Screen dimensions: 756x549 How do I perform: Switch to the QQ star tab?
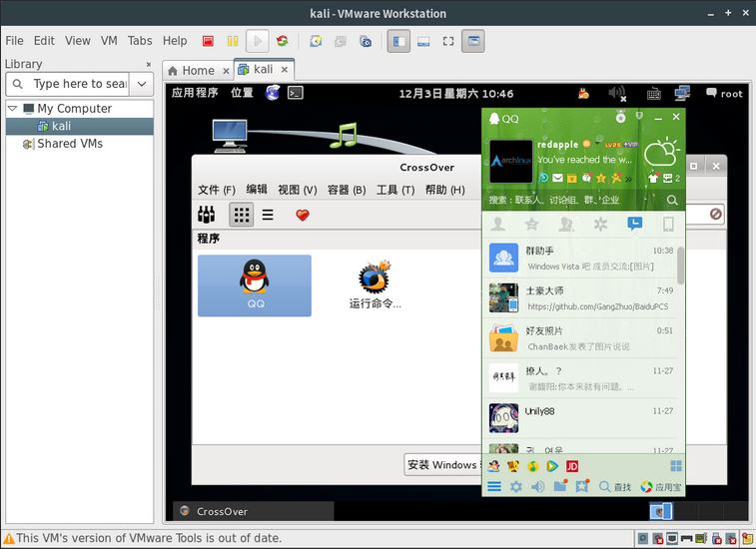[532, 225]
